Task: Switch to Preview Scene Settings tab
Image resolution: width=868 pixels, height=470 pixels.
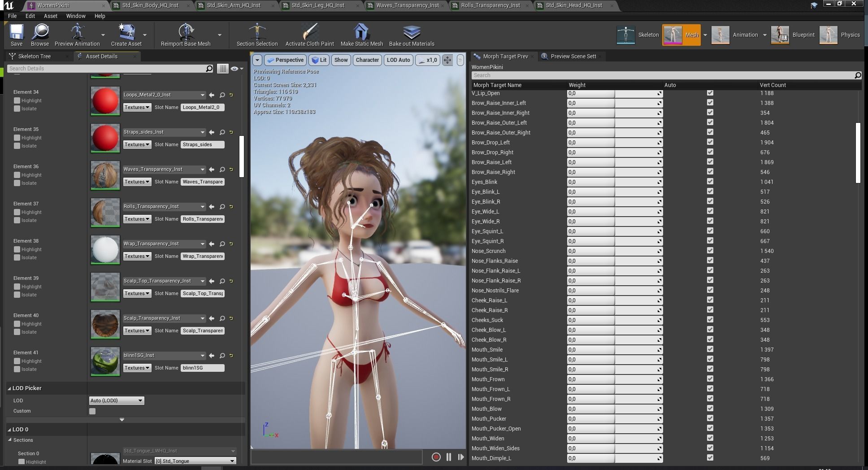Action: tap(573, 56)
